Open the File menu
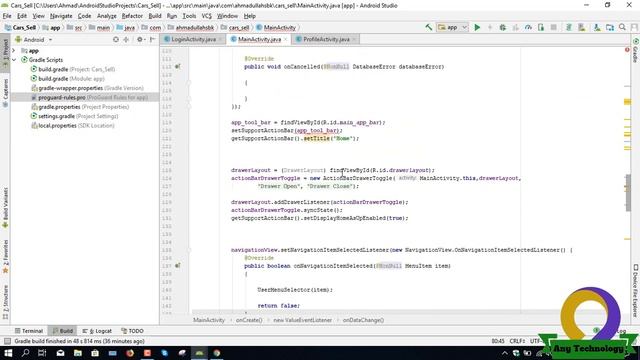 coord(7,16)
